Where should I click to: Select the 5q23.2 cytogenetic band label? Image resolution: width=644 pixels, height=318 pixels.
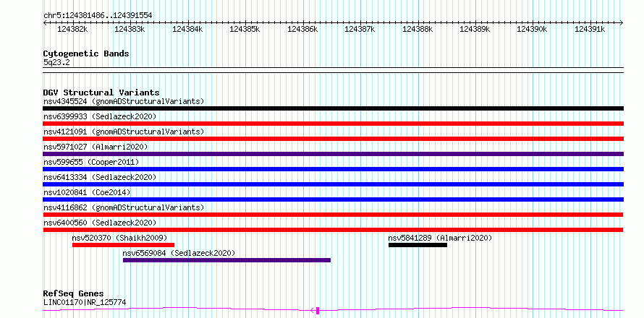point(56,62)
